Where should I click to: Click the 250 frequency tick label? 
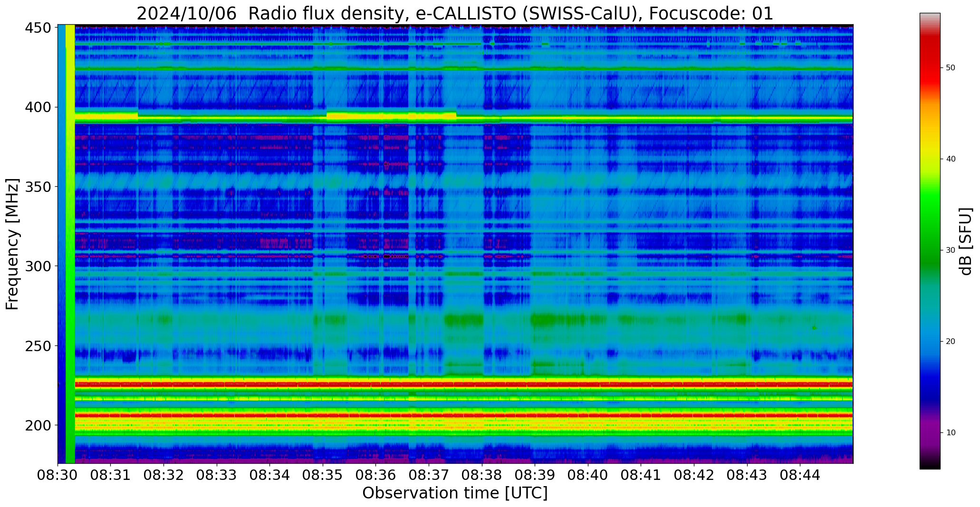[x=38, y=346]
